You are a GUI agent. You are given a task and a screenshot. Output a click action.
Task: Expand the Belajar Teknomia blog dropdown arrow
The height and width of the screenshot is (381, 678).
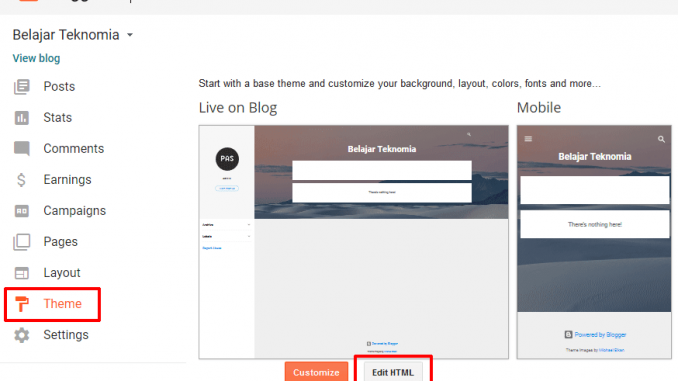[x=130, y=35]
